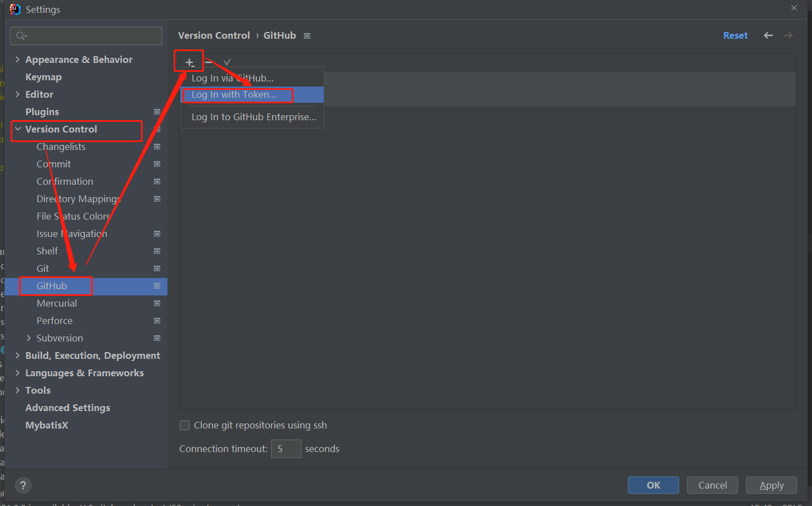Click the project icon on Confirmation row

point(157,181)
